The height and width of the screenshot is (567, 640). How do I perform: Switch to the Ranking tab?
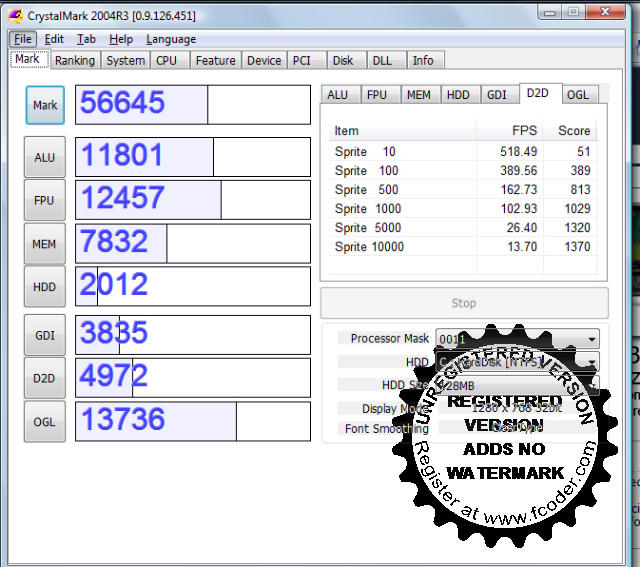click(x=75, y=60)
